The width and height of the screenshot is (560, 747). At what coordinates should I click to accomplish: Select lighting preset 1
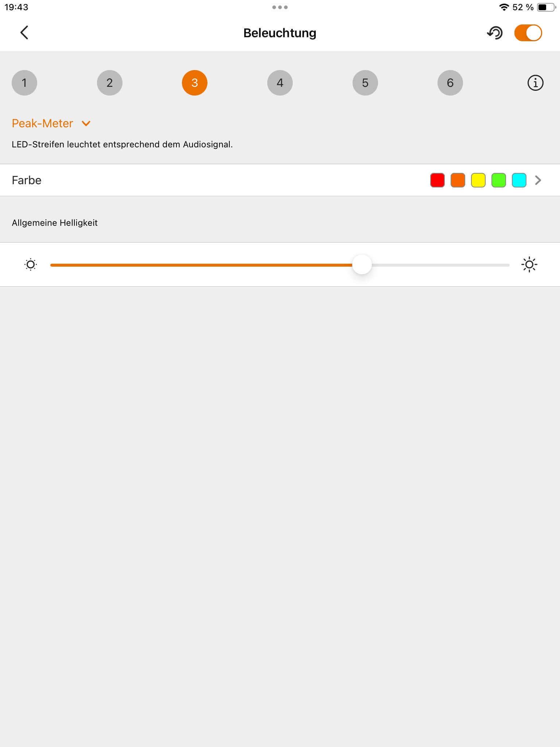coord(24,83)
